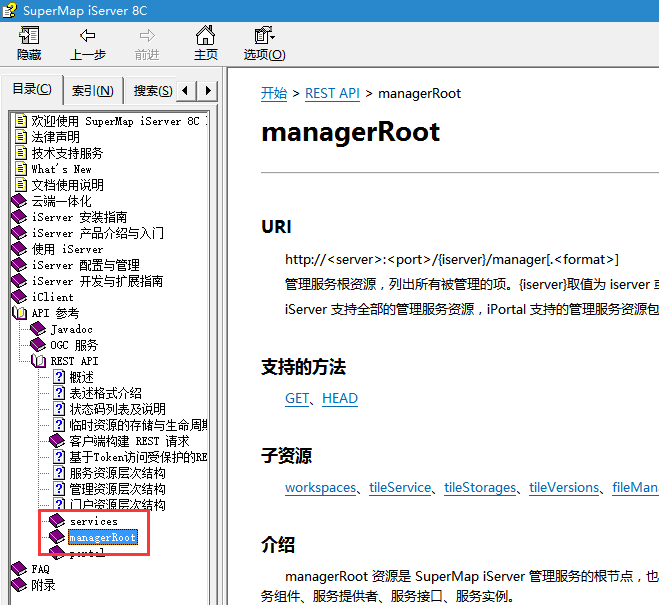Switch to the 索引(N) tab
This screenshot has width=659, height=605.
[93, 90]
